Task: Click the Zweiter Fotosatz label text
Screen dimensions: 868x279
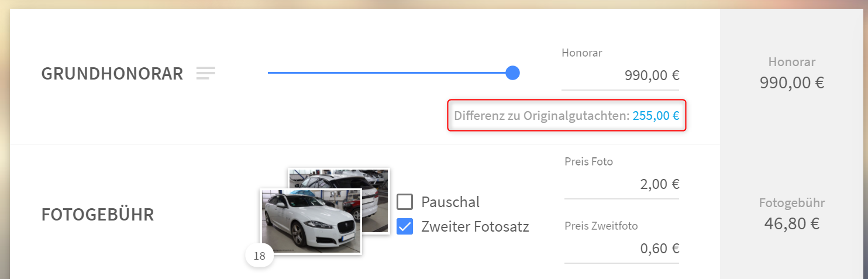Action: 475,226
